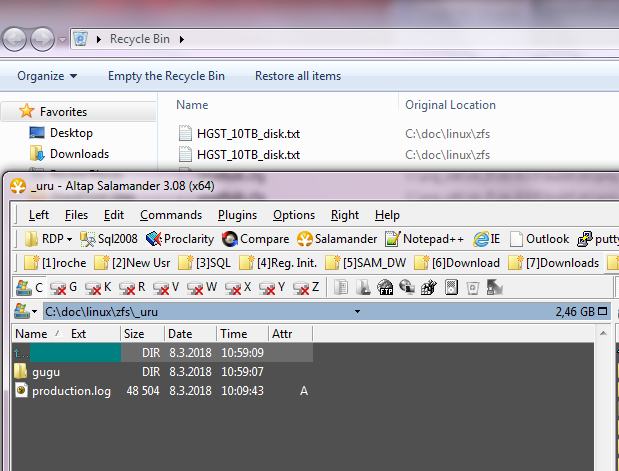Open the Options menu
This screenshot has width=619, height=471.
294,215
